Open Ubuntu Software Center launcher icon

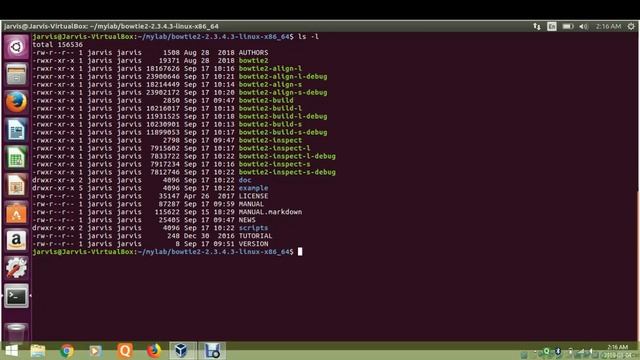click(x=16, y=213)
